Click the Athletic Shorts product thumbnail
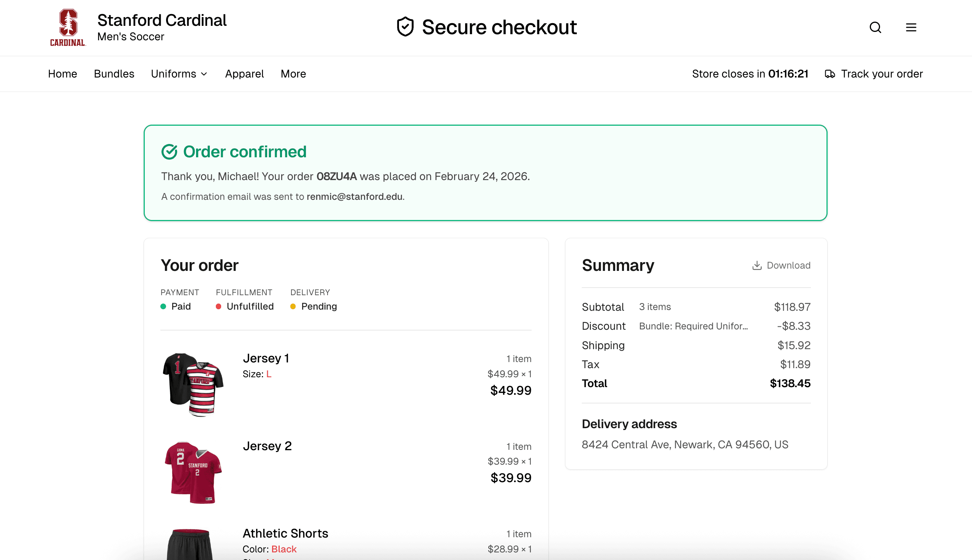Screen dimensions: 972x560 tap(190, 545)
